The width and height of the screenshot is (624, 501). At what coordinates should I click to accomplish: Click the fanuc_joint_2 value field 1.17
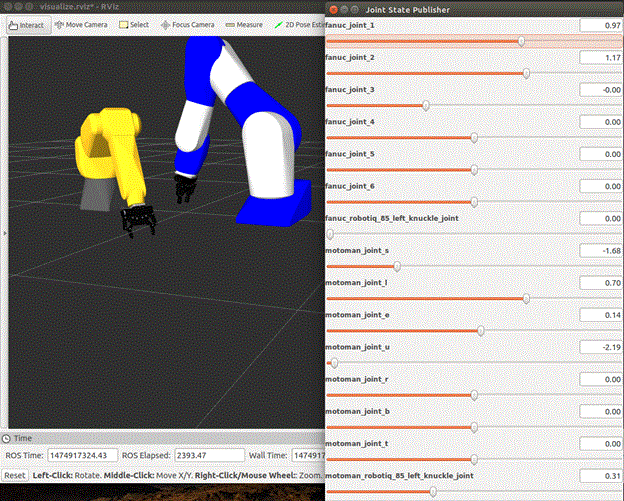click(x=601, y=58)
